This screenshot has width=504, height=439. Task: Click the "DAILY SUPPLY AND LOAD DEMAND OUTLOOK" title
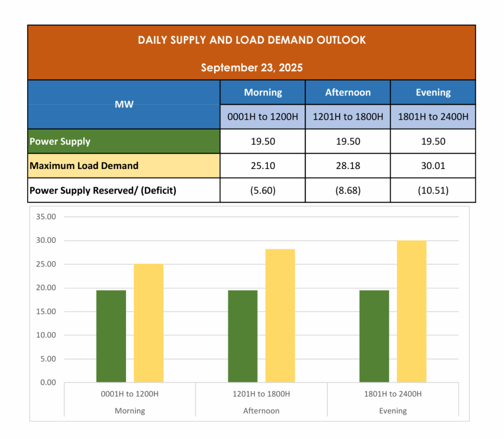tap(252, 40)
